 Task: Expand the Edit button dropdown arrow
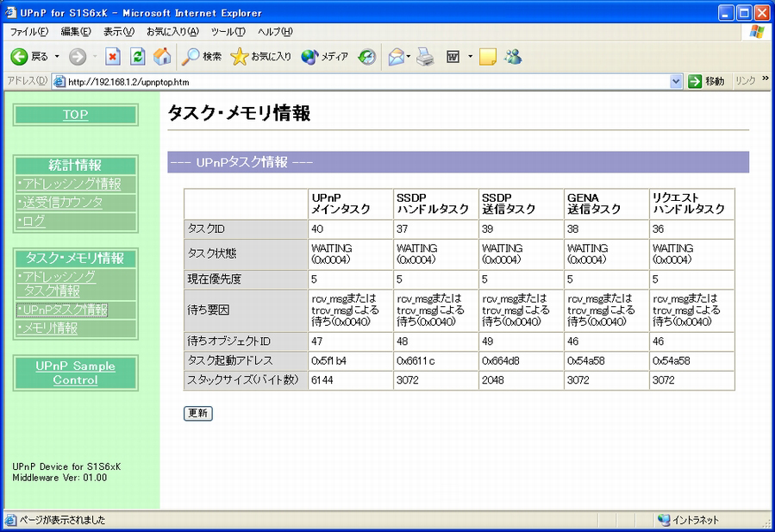point(470,57)
